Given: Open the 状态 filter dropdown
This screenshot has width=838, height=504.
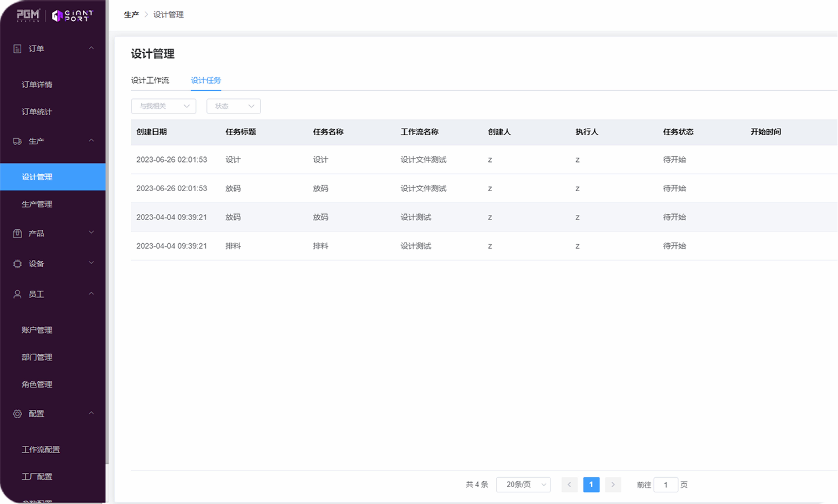Looking at the screenshot, I should 234,106.
